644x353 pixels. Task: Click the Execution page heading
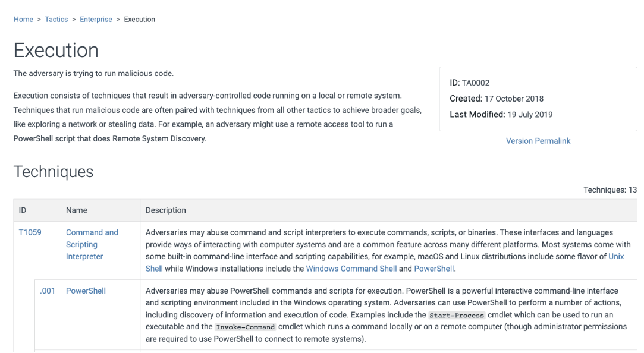click(x=56, y=51)
